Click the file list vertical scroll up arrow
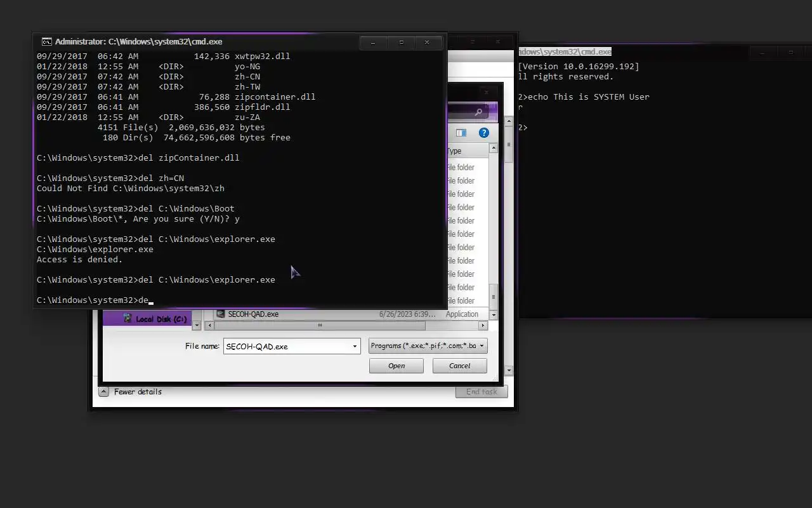The image size is (812, 508). tap(494, 149)
